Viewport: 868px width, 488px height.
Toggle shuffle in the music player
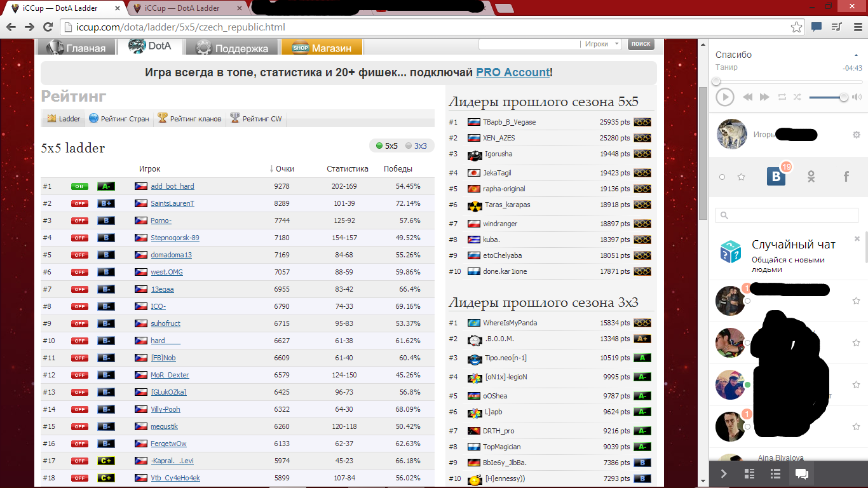(x=797, y=97)
